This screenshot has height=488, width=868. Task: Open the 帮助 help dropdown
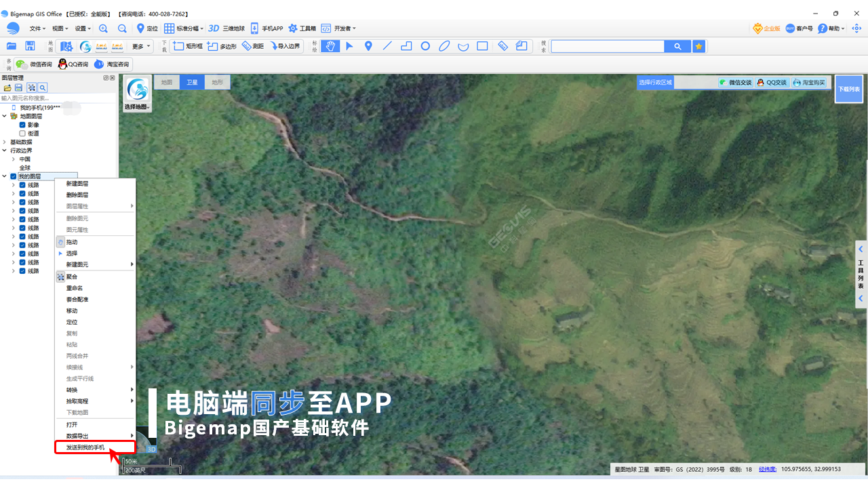coord(831,28)
